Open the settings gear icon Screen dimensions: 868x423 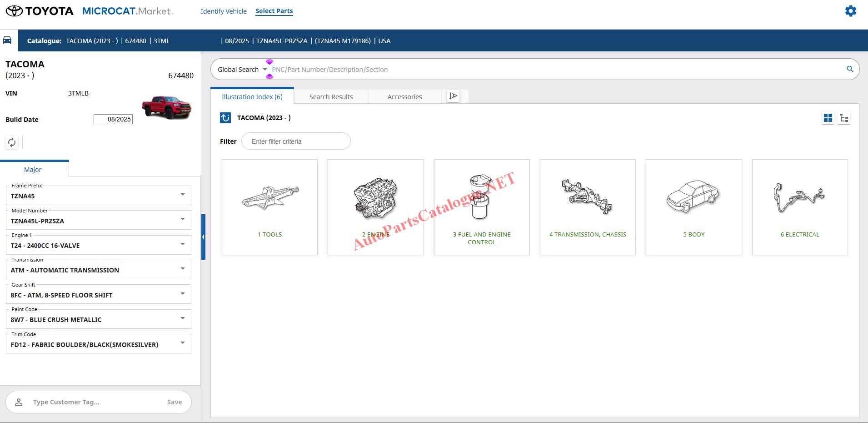[850, 11]
